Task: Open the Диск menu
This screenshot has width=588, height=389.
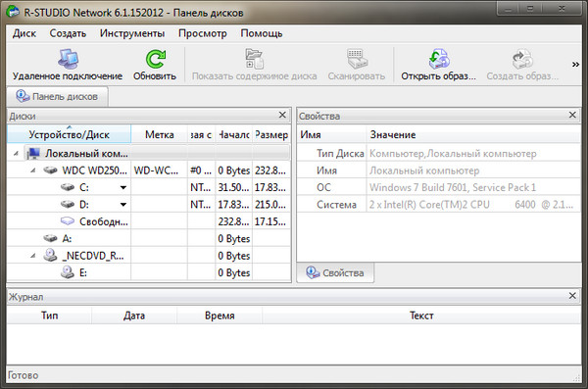Action: [x=24, y=33]
